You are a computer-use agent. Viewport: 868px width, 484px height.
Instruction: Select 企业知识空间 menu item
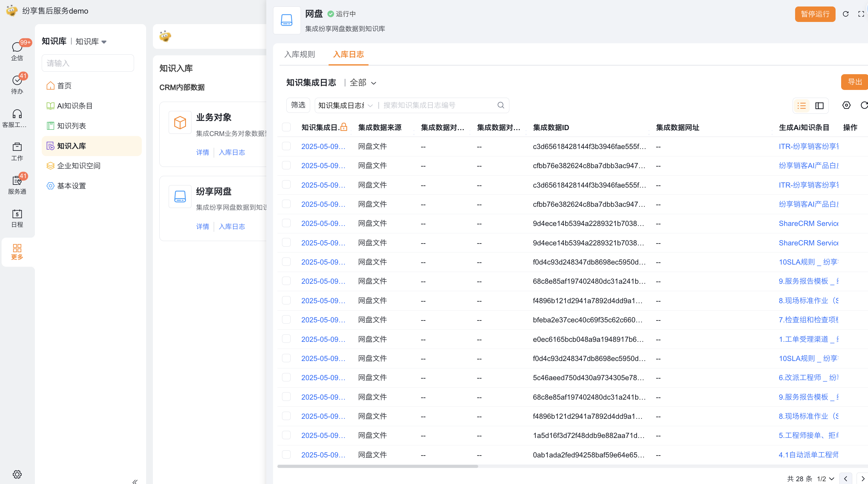click(91, 166)
